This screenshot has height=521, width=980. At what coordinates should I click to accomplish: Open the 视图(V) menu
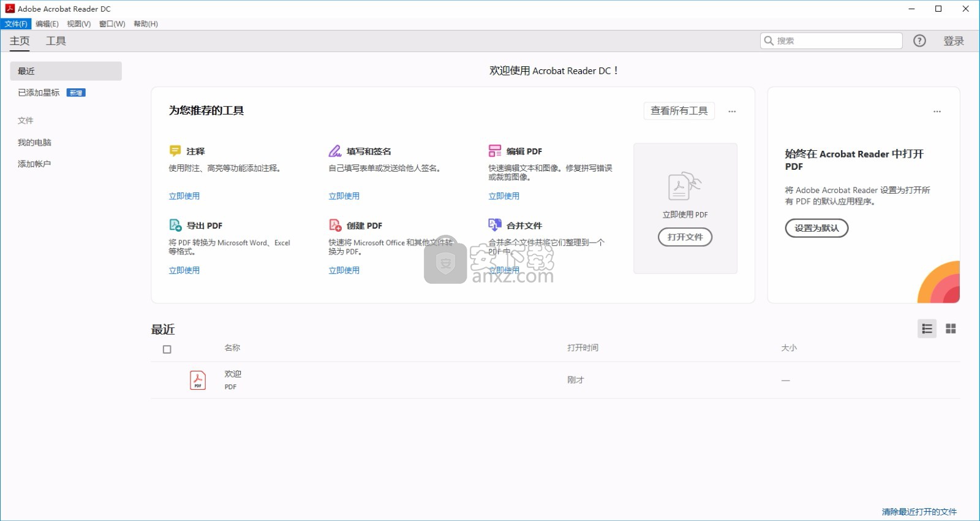79,24
